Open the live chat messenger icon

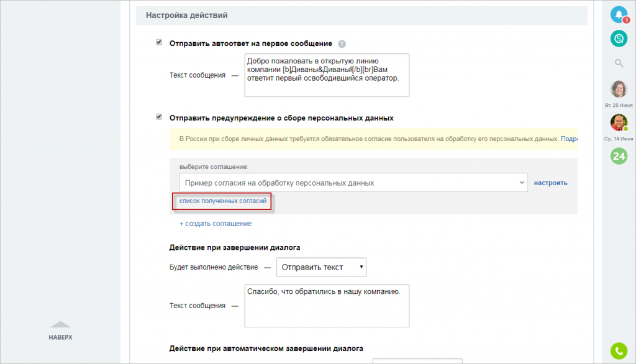point(619,39)
